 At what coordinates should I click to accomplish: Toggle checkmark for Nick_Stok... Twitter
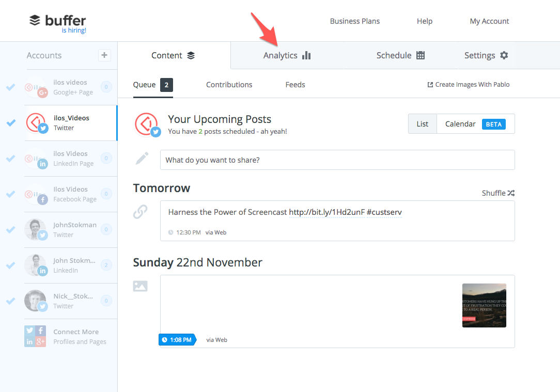click(x=11, y=301)
